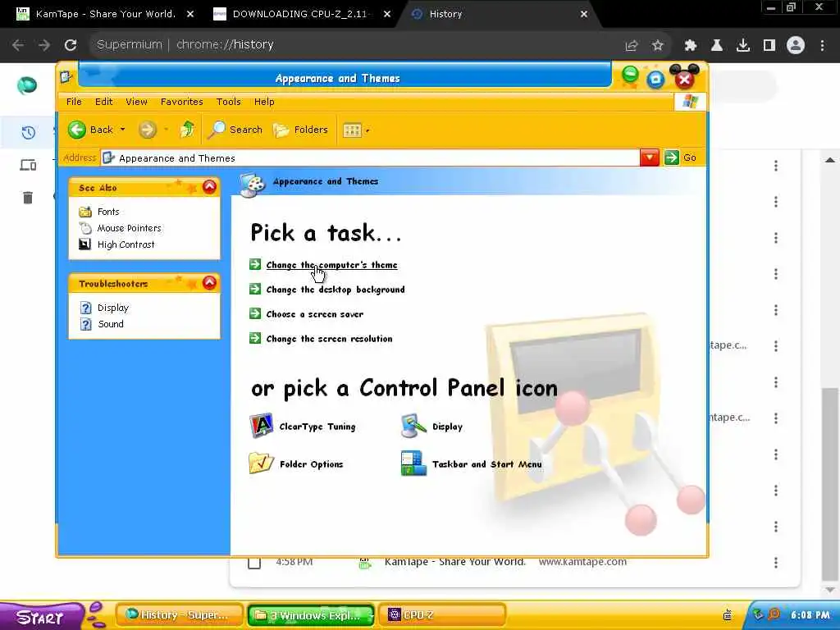840x630 pixels.
Task: Open Folder Options control panel icon
Action: click(296, 464)
